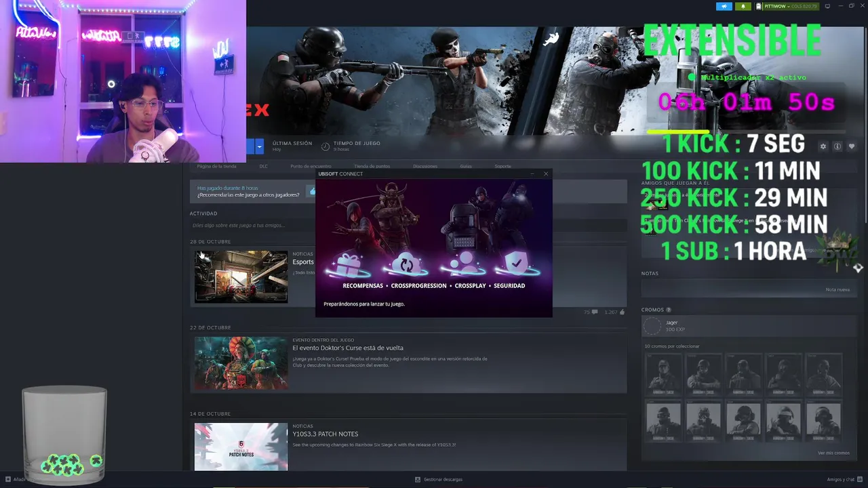Screen dimensions: 868x488
Task: Open Steam announcements megaphone icon
Action: (725, 6)
